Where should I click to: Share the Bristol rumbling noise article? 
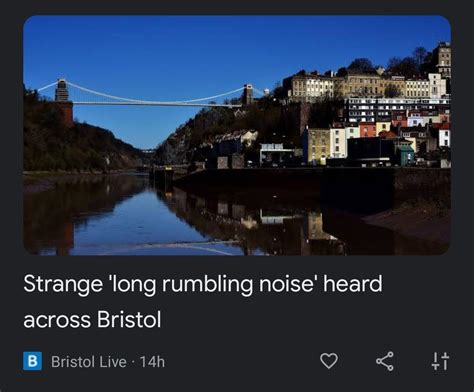point(385,361)
